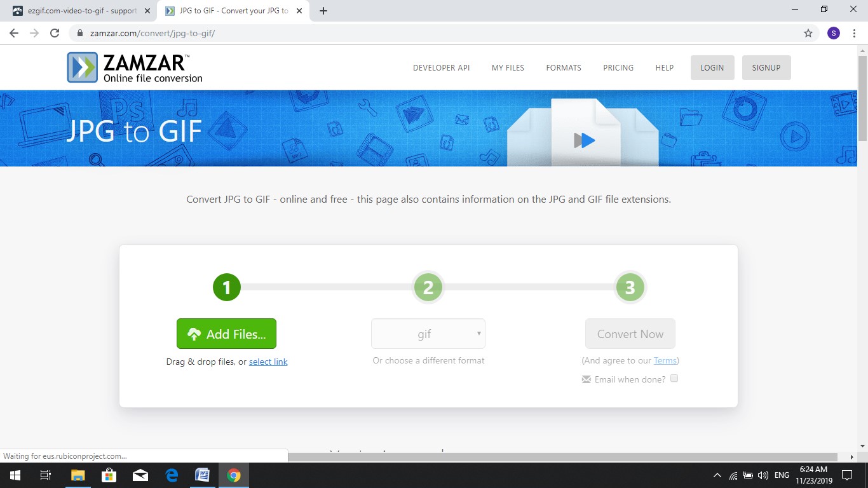Follow the 'select link' hyperlink

268,362
